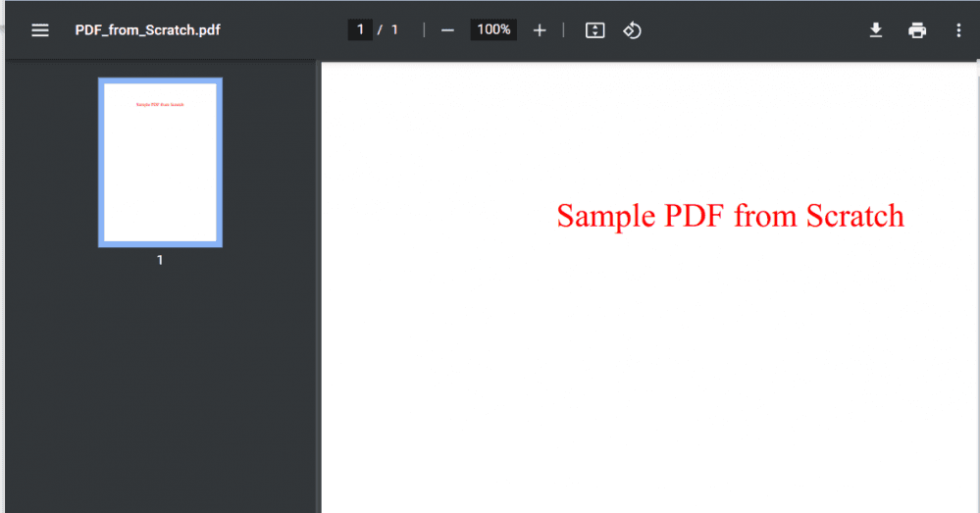The height and width of the screenshot is (513, 980).
Task: Rotate the document counterclockwise
Action: [633, 30]
